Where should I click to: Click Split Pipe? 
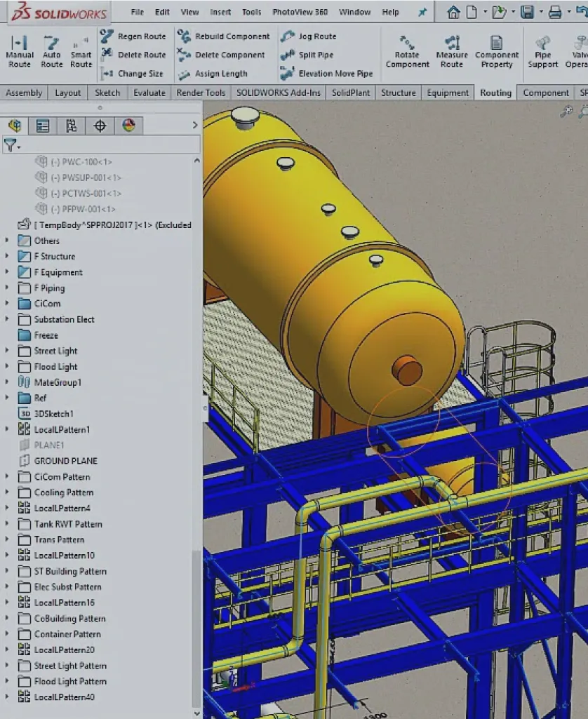(307, 55)
